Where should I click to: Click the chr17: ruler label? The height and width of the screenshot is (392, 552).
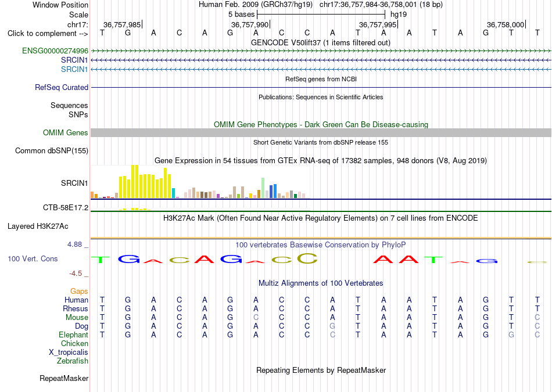[x=78, y=24]
